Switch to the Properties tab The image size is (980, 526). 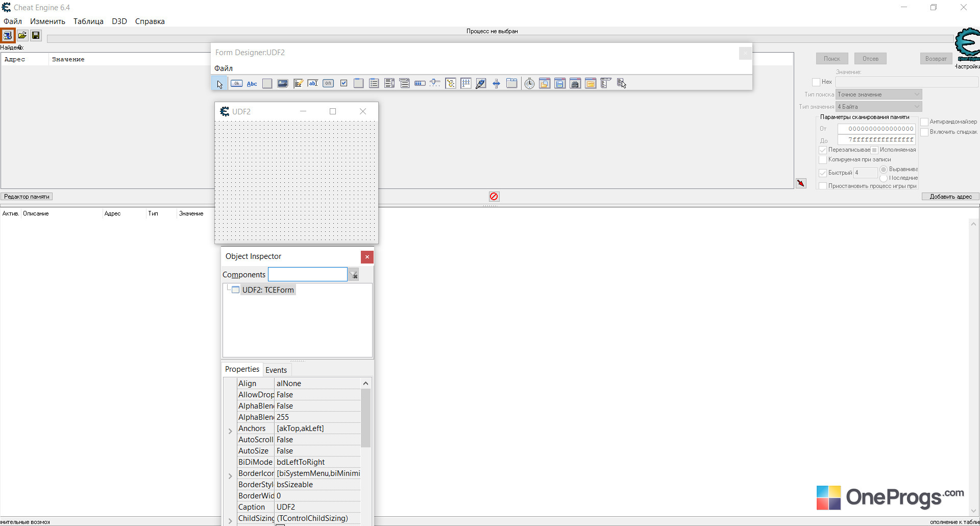[242, 369]
